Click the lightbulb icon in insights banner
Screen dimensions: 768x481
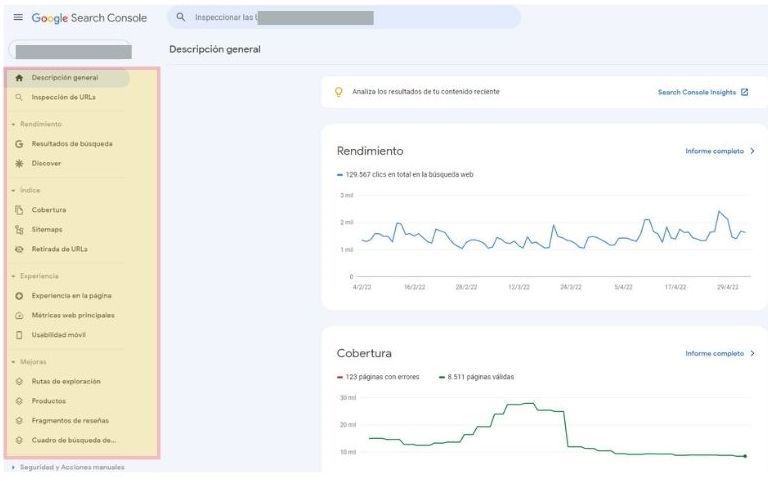pos(338,92)
